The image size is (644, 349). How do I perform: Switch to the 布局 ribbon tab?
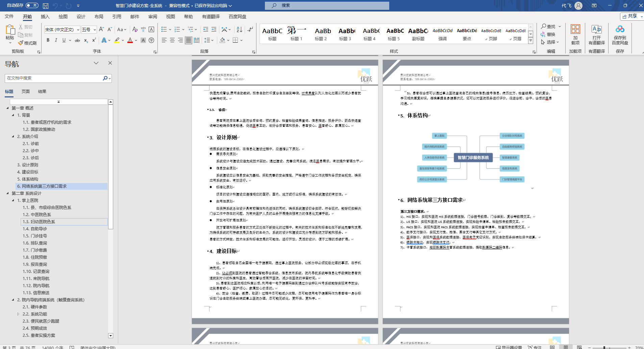[99, 17]
